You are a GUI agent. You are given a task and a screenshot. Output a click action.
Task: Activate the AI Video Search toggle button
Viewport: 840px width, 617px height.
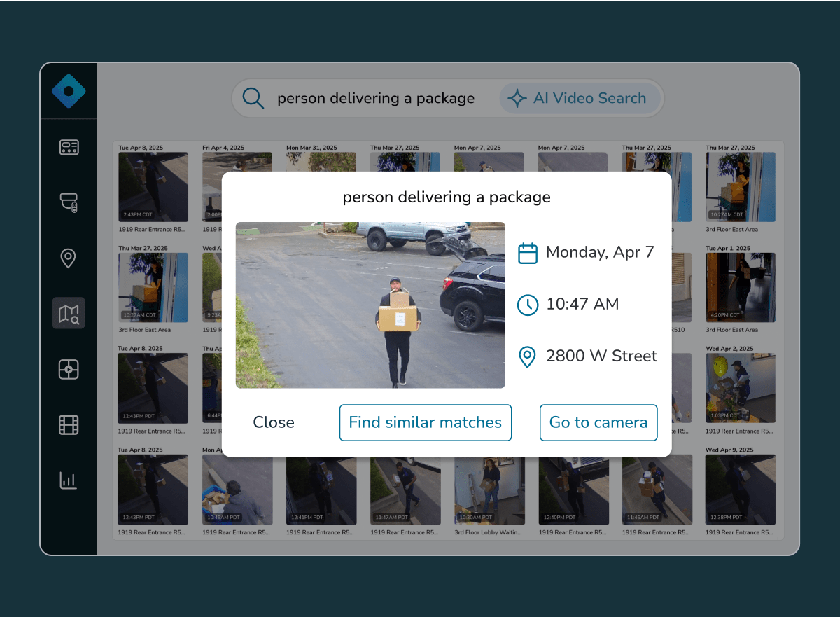580,98
